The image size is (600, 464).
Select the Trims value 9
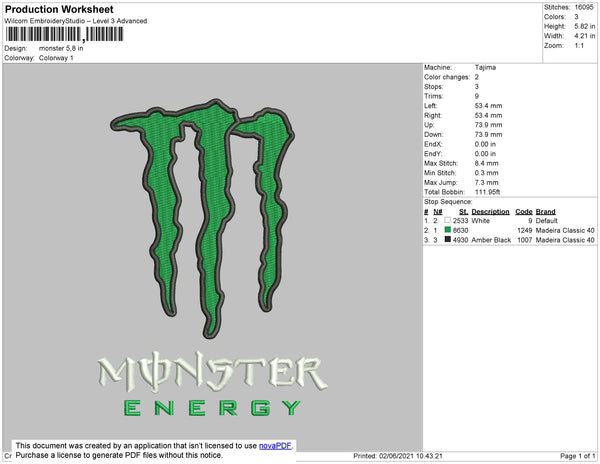477,96
